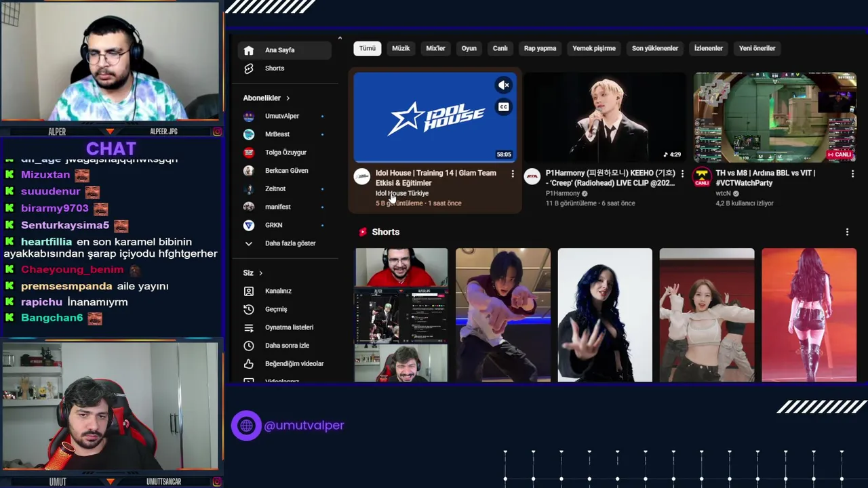
Task: Open the Ana Sayfa home icon
Action: [x=249, y=50]
